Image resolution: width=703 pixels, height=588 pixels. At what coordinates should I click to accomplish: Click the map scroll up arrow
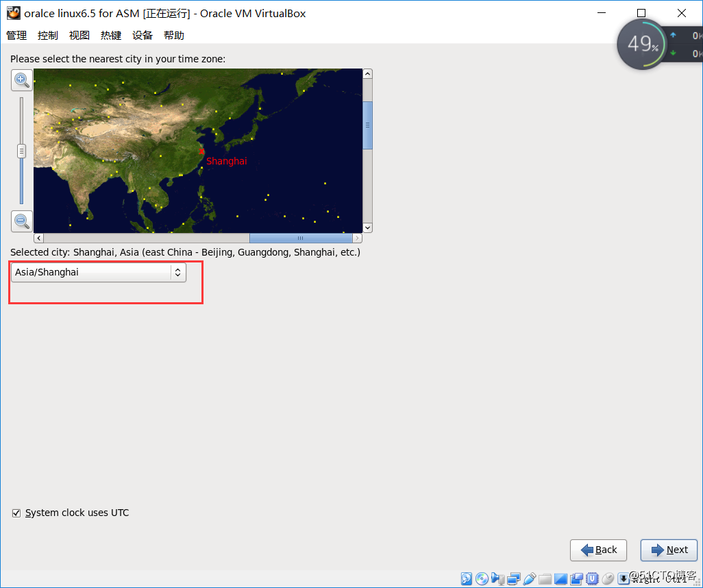click(x=368, y=73)
